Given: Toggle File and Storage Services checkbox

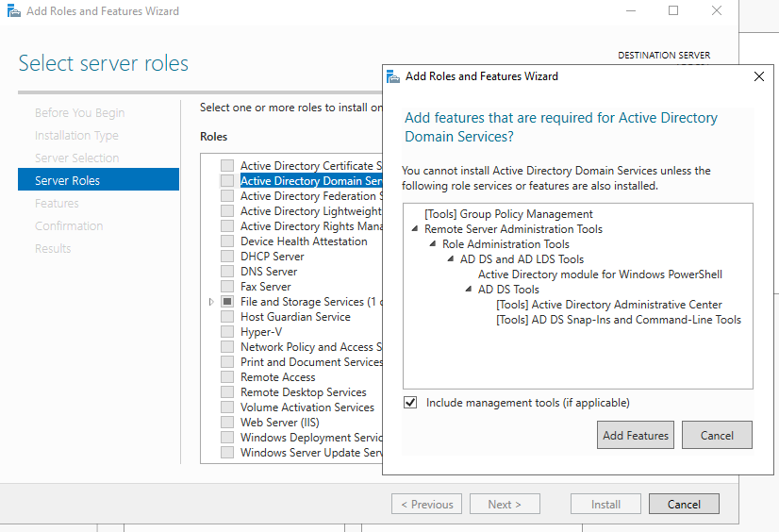Looking at the screenshot, I should click(x=227, y=302).
